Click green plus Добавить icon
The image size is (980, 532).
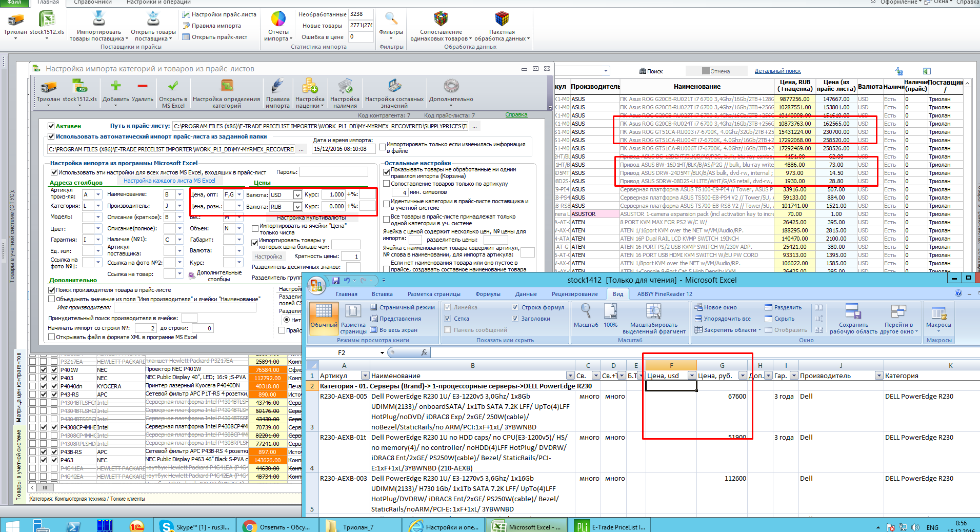point(116,86)
